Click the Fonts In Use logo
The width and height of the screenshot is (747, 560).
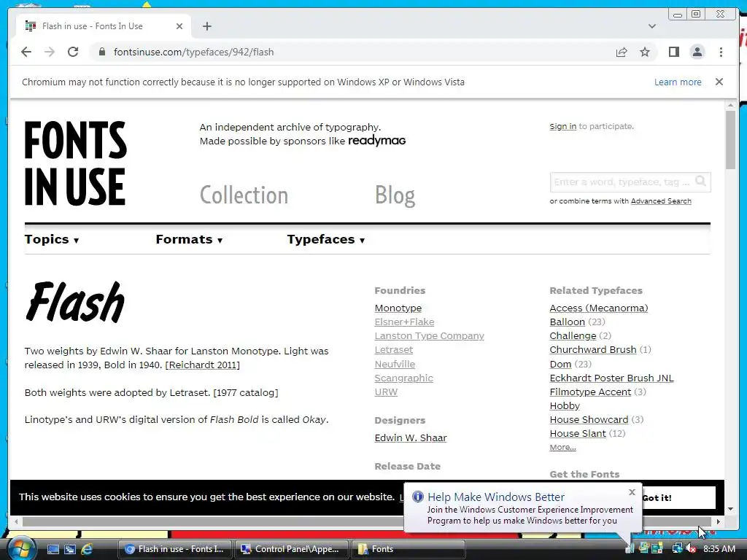(x=76, y=163)
